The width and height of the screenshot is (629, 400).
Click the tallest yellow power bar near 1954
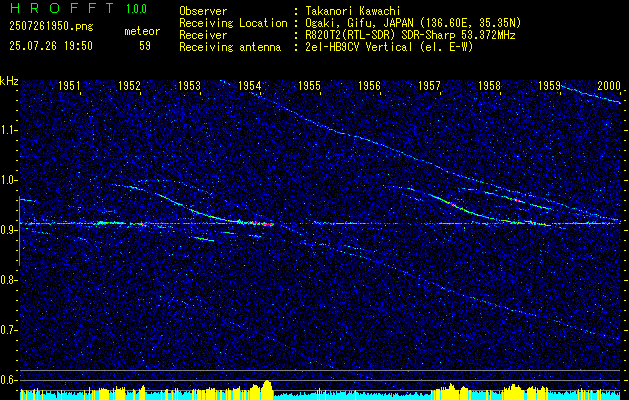(267, 389)
